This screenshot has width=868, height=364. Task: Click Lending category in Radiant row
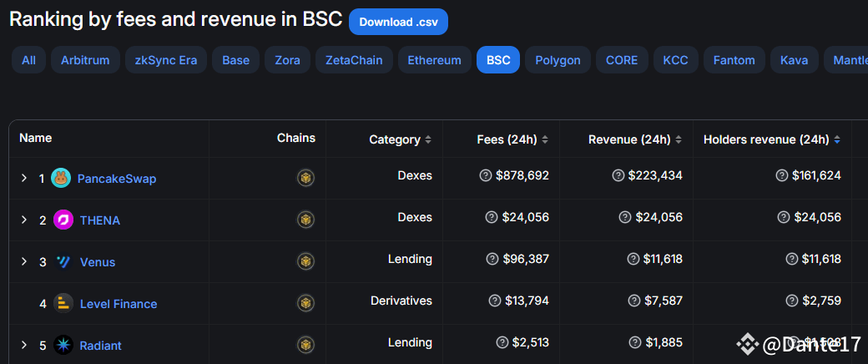[x=410, y=342]
